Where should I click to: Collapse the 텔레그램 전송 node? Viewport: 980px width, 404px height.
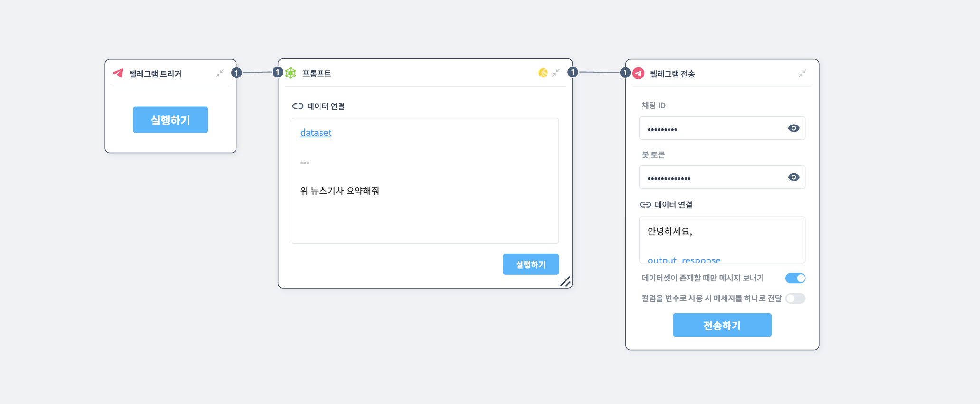click(802, 74)
